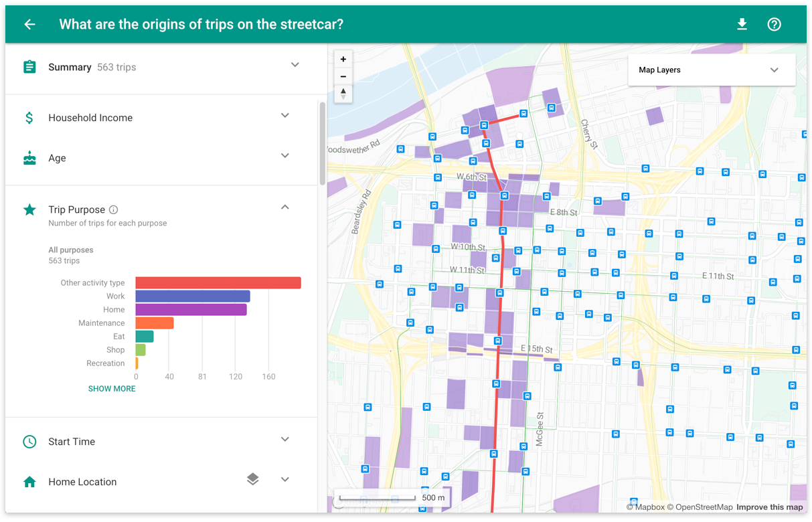Select the Maintenance bar in chart
This screenshot has width=812, height=522.
coord(155,323)
